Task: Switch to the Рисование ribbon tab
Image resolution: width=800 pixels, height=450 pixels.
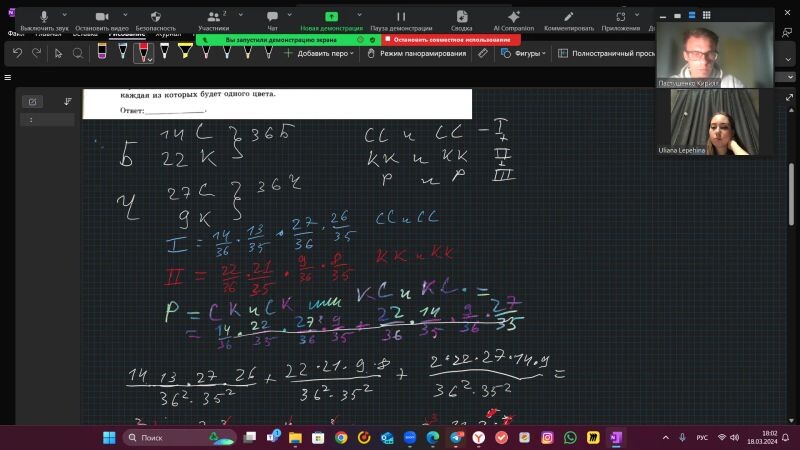Action: (x=126, y=35)
